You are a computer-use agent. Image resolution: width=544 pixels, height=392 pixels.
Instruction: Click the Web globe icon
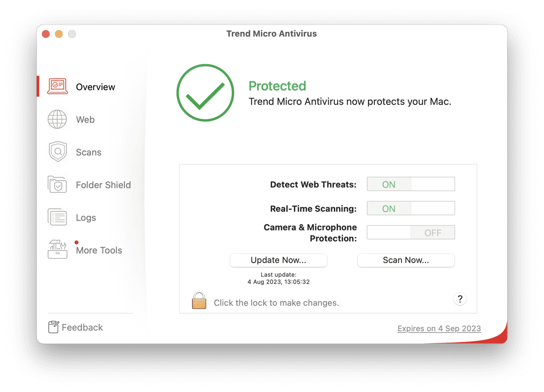tap(57, 119)
